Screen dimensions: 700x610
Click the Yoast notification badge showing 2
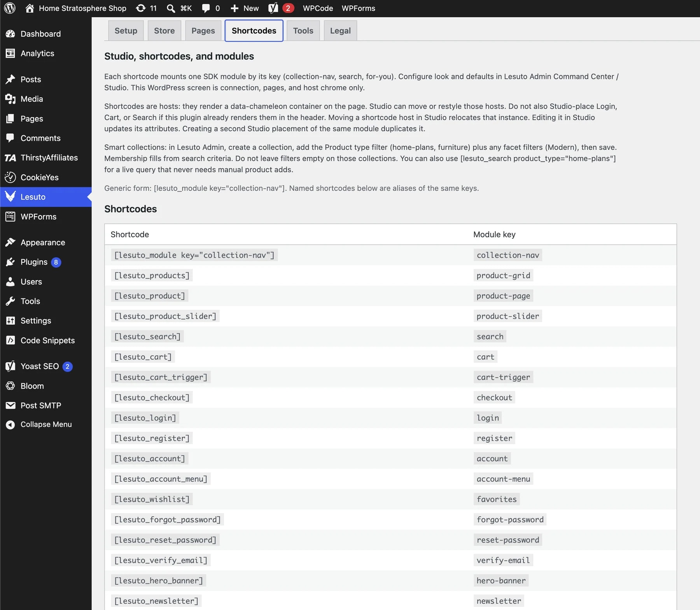tap(288, 8)
